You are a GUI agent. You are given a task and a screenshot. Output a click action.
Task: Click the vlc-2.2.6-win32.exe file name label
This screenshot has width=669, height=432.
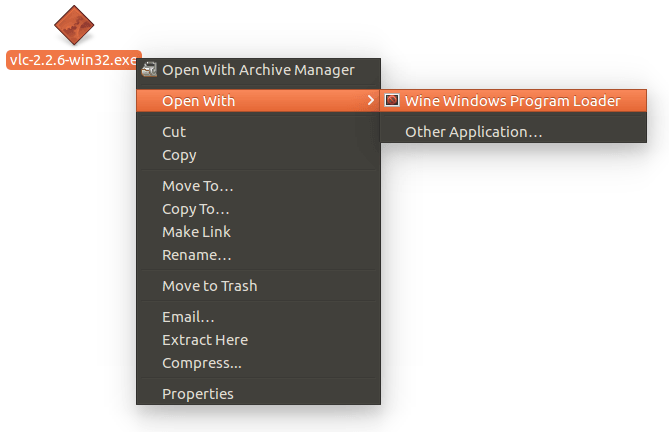click(x=73, y=60)
